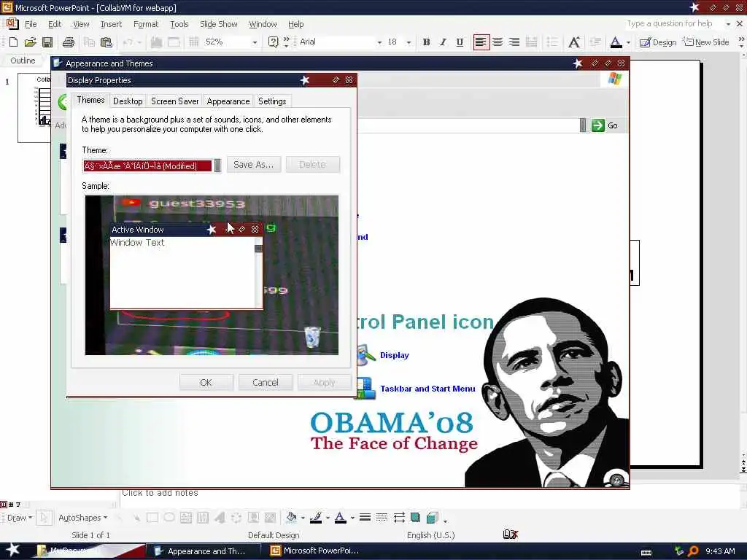Image resolution: width=747 pixels, height=560 pixels.
Task: Open the zoom percentage dropdown showing 52%
Action: pos(255,42)
